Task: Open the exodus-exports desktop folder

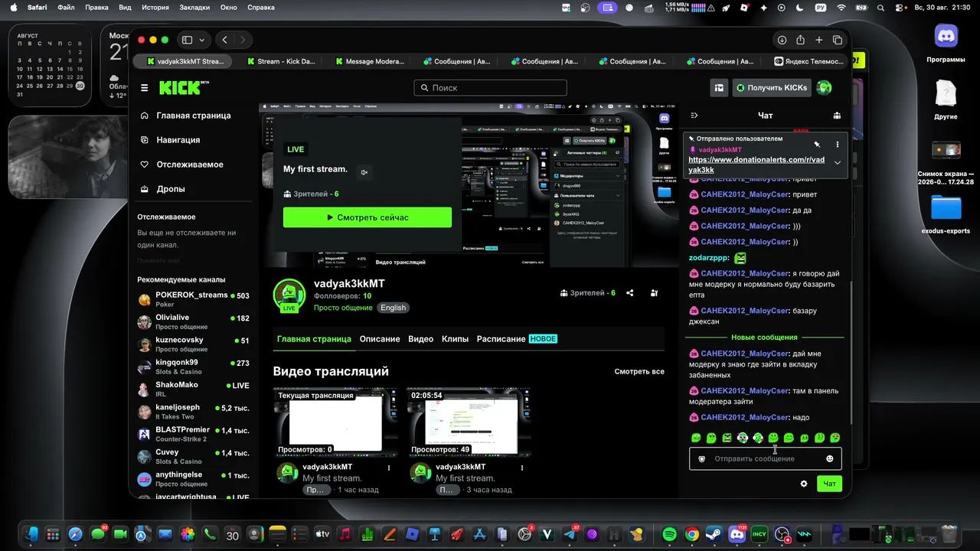Action: 946,214
